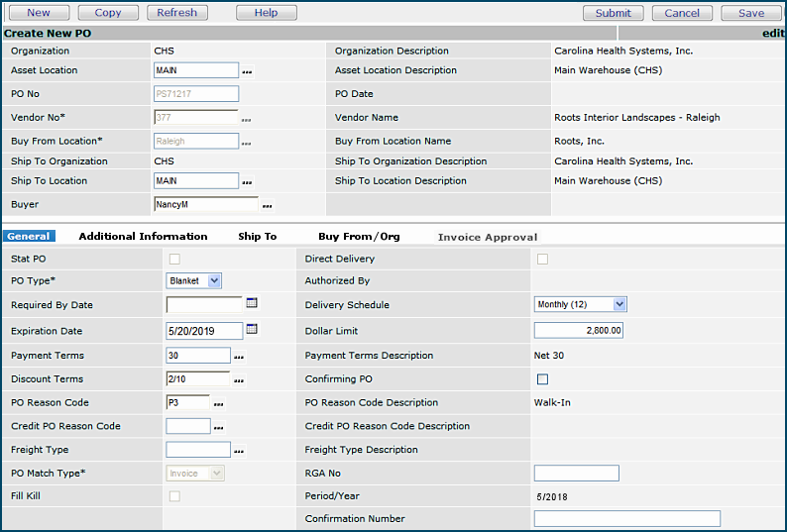
Task: Open lookup for Asset Location field
Action: (x=248, y=72)
